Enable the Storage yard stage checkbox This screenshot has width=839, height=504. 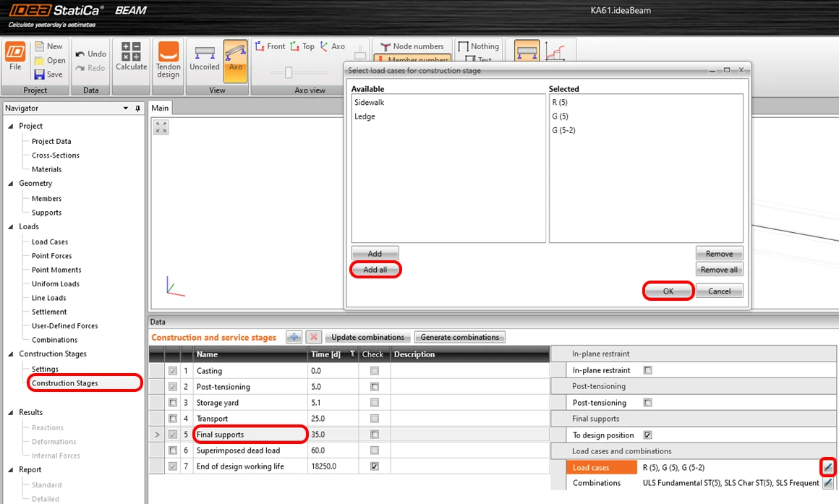click(173, 402)
